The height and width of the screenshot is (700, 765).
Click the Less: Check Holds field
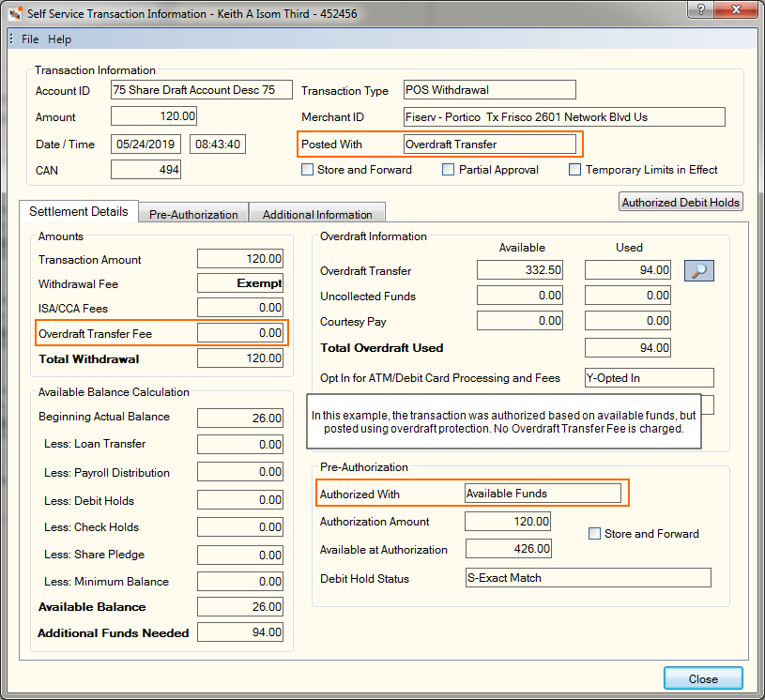click(240, 526)
